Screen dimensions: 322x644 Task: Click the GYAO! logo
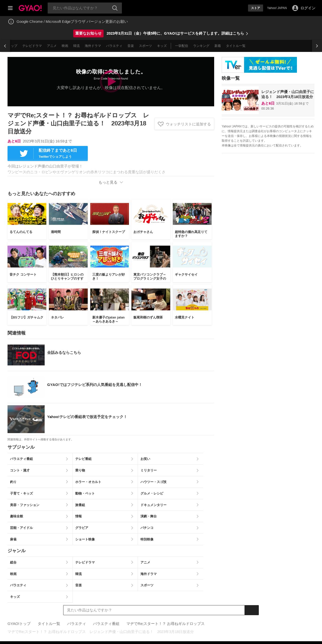(x=30, y=8)
